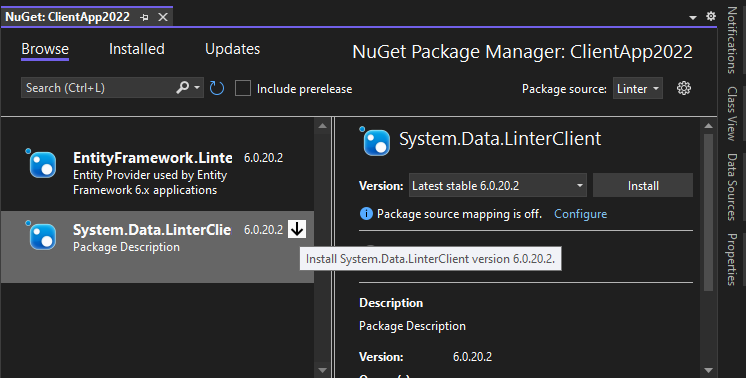The width and height of the screenshot is (746, 378).
Task: Click the Install button
Action: tap(643, 185)
